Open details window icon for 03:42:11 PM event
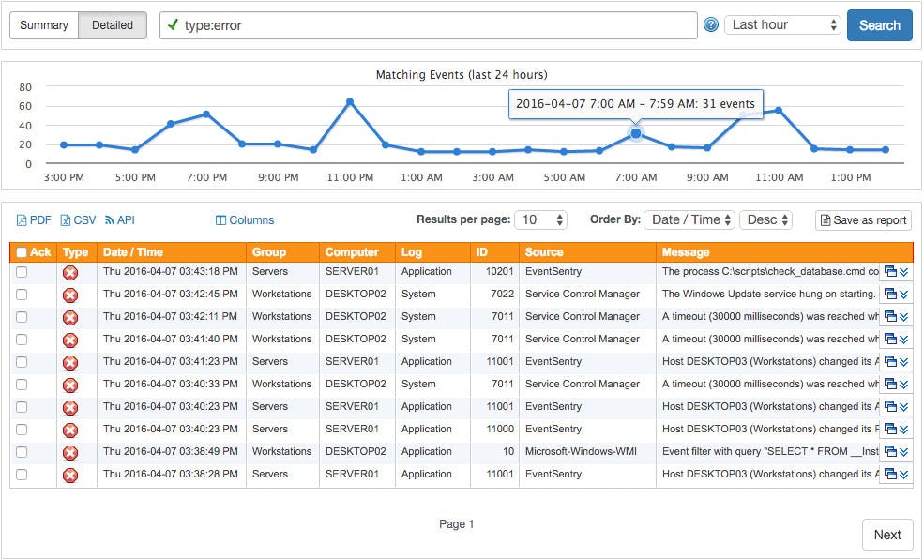 [x=890, y=316]
